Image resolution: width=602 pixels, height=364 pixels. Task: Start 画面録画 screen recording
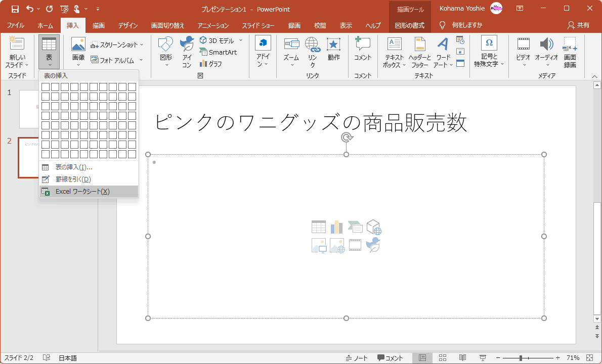coord(570,52)
